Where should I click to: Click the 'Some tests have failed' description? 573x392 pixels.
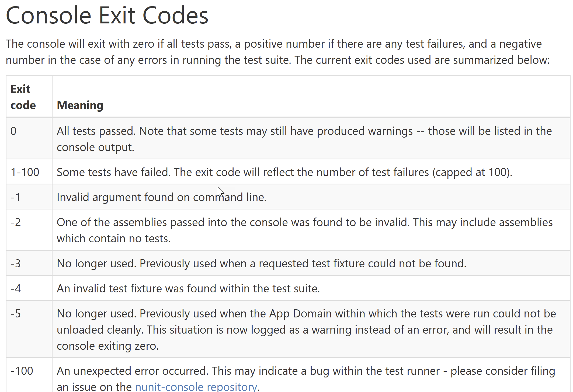(x=284, y=172)
